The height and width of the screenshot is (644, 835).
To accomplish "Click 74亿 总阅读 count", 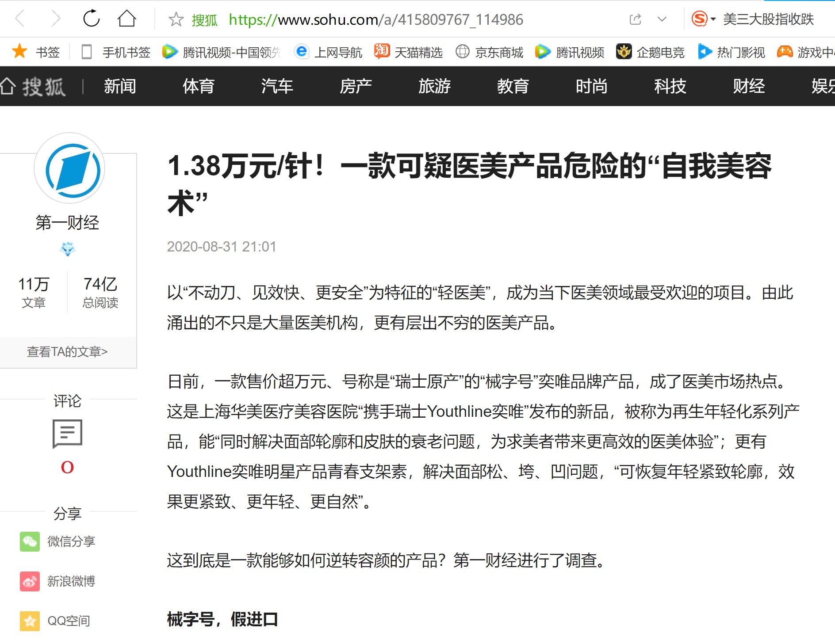I will [x=100, y=292].
